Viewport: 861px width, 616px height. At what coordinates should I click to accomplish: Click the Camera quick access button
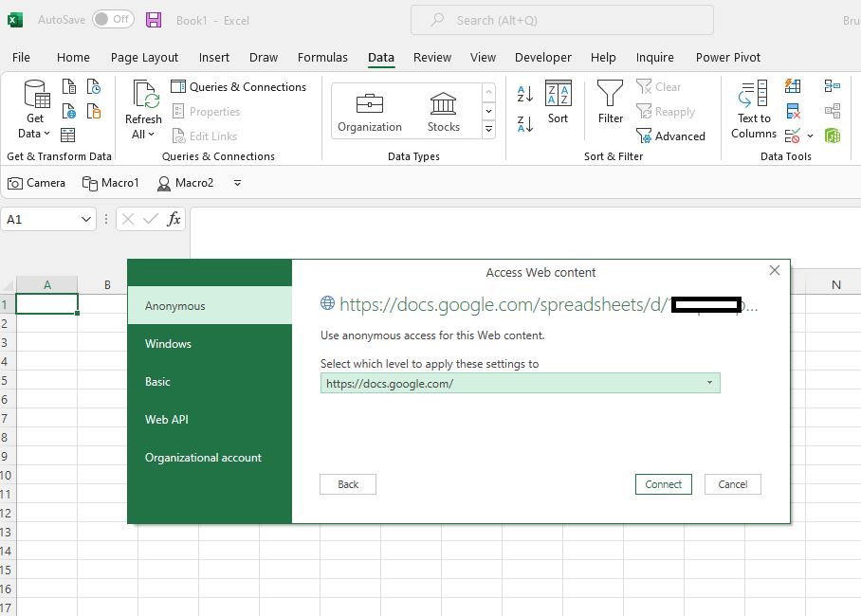pyautogui.click(x=36, y=183)
